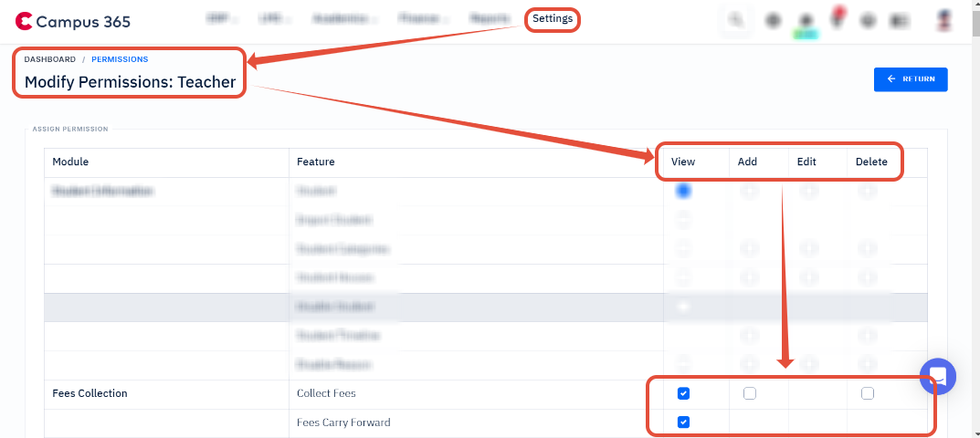Open the Settings menu

click(x=553, y=18)
